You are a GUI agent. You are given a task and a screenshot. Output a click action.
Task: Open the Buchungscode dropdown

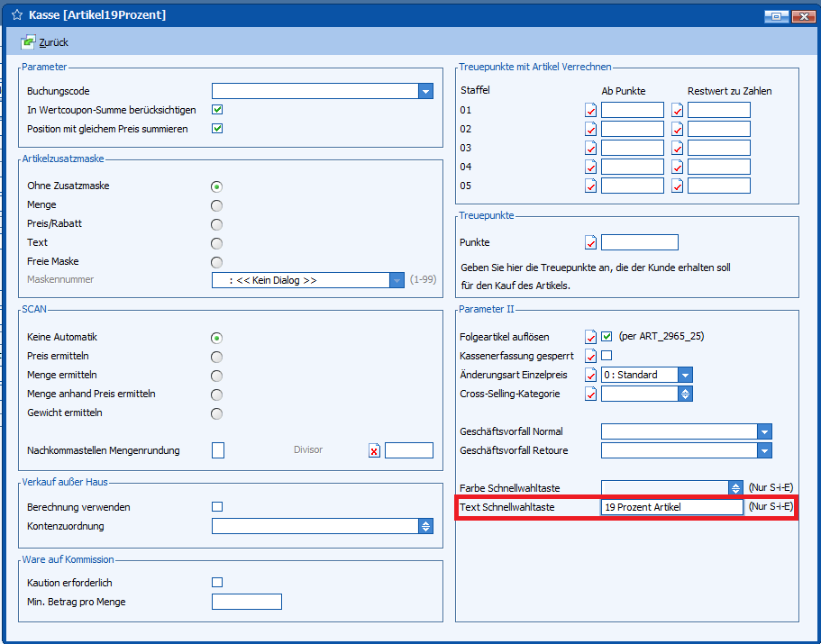tap(425, 91)
